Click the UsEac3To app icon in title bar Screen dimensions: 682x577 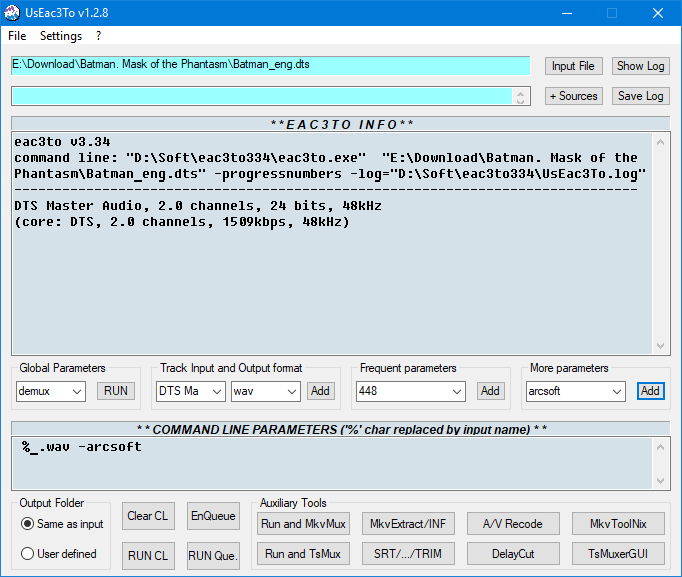point(12,13)
